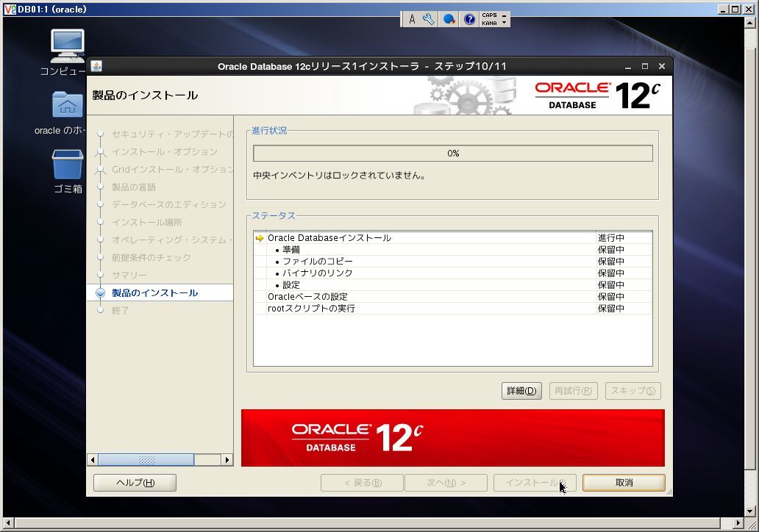Click the rootスクリプトの実行 status row

(x=453, y=308)
